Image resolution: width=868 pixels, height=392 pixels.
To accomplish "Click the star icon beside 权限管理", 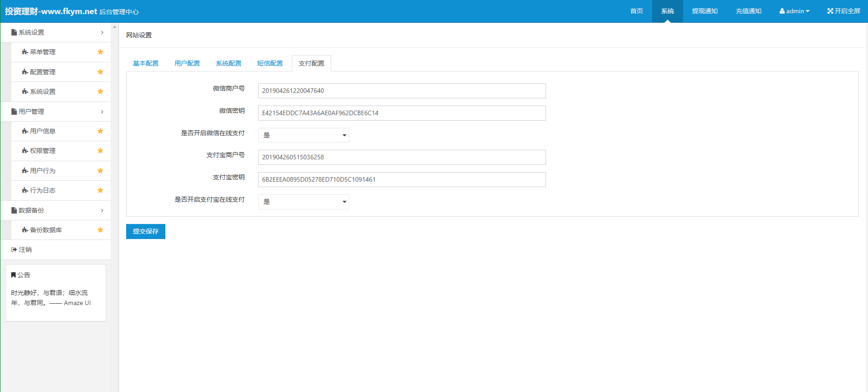I will pyautogui.click(x=100, y=151).
